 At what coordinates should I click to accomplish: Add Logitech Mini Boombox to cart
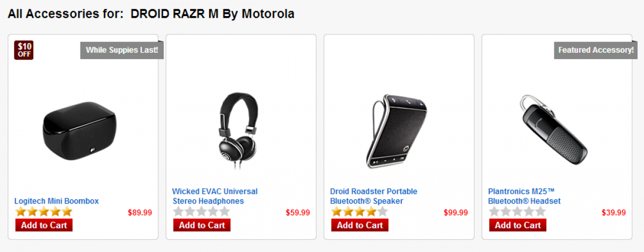(43, 225)
